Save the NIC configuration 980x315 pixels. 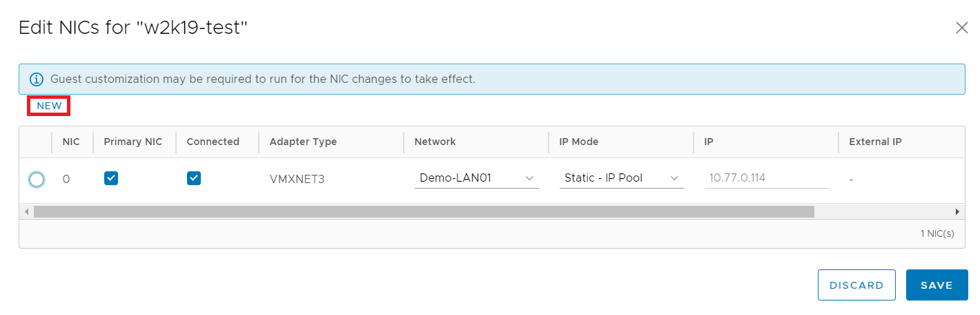tap(937, 285)
